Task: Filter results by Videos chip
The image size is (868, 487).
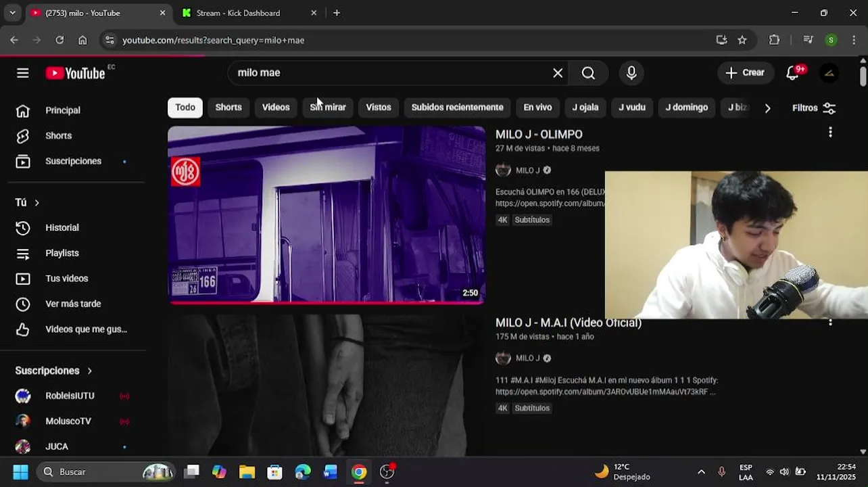Action: coord(276,107)
